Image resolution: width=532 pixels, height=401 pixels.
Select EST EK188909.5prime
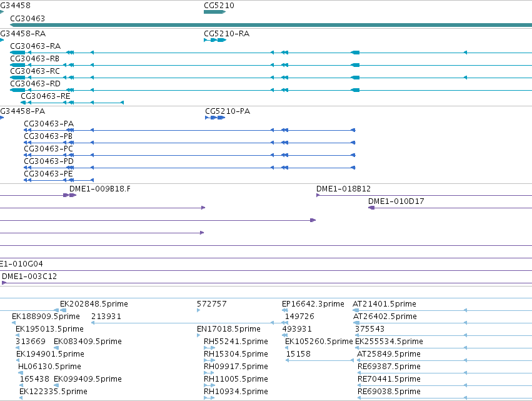pos(46,317)
